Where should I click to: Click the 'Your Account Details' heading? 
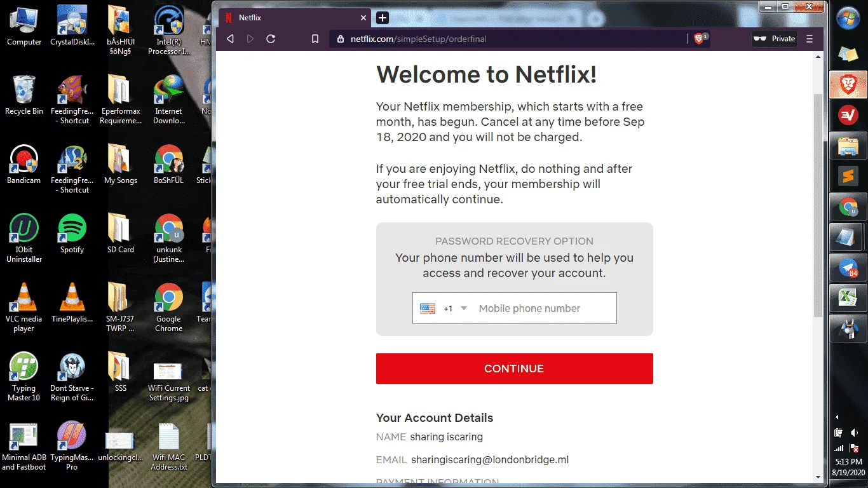pos(435,418)
